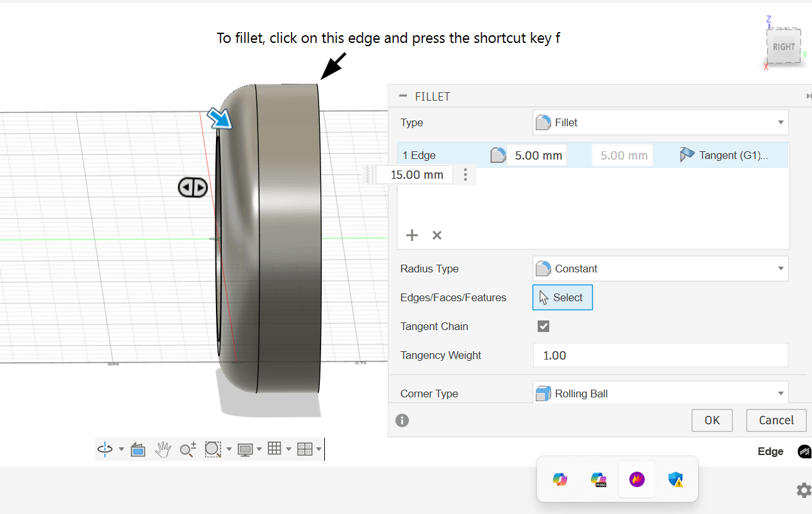Expand the Viewports dropdown arrow
The width and height of the screenshot is (812, 514).
[x=319, y=450]
